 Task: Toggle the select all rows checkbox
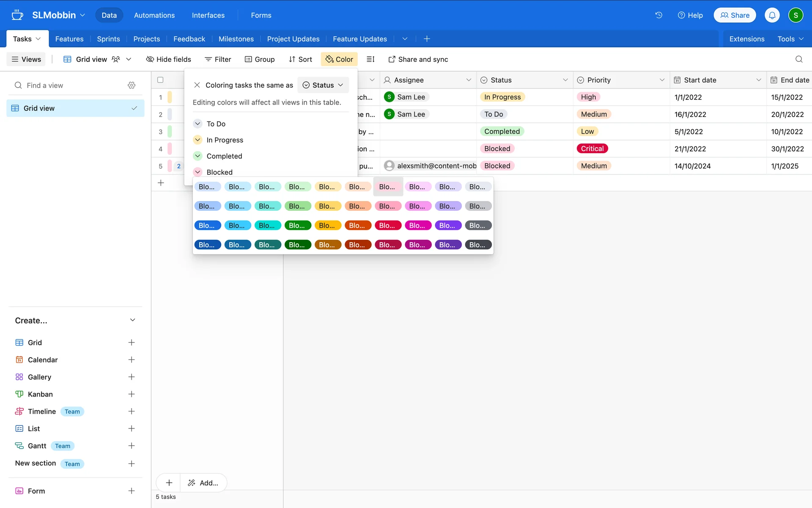tap(160, 80)
